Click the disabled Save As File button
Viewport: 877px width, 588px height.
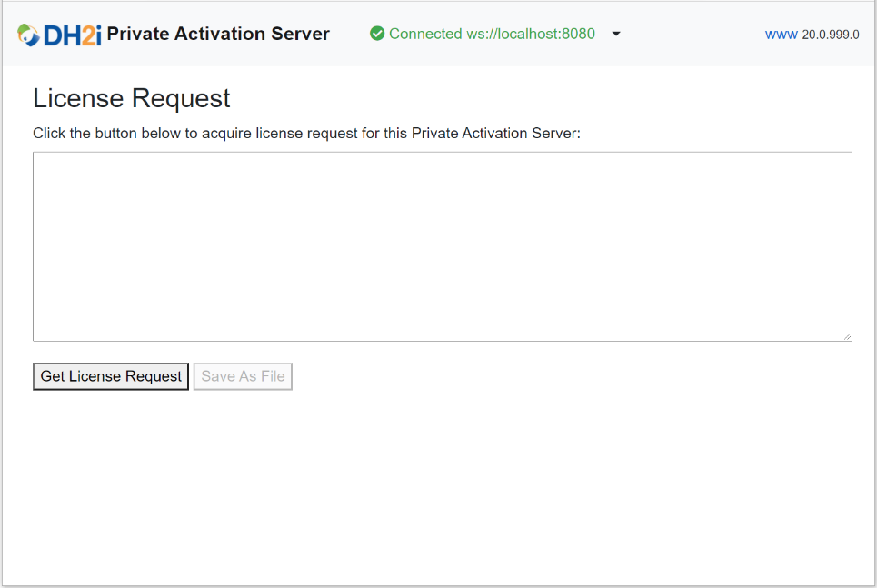(x=242, y=375)
